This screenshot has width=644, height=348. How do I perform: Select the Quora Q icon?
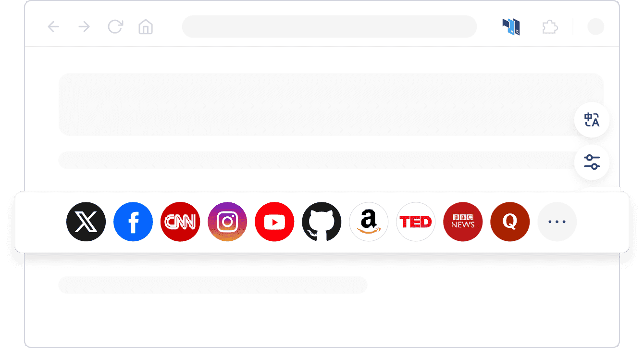510,222
